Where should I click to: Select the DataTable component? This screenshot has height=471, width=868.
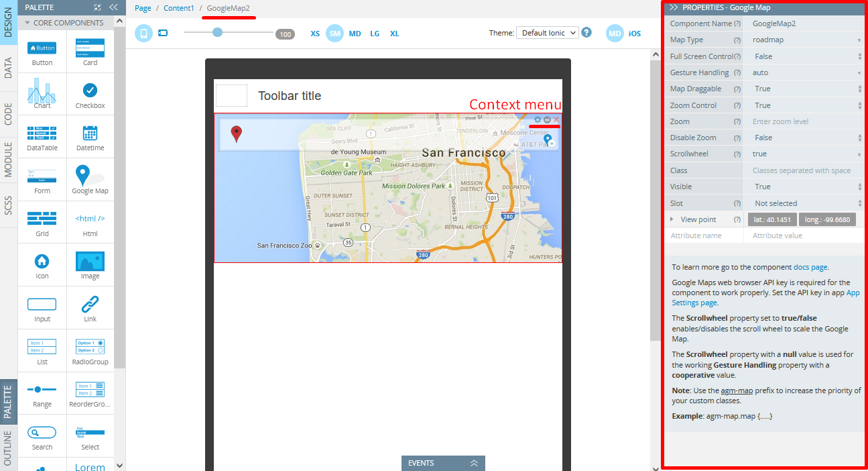click(x=42, y=137)
